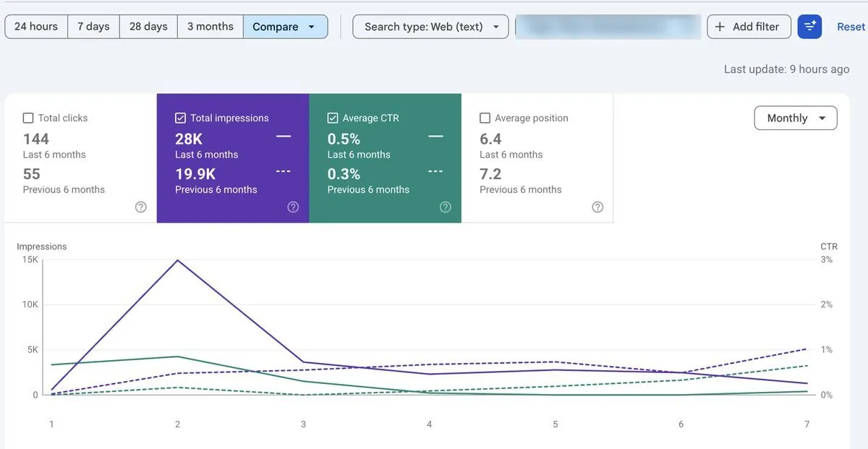Click the CTR axis label
This screenshot has height=449, width=868.
[829, 247]
